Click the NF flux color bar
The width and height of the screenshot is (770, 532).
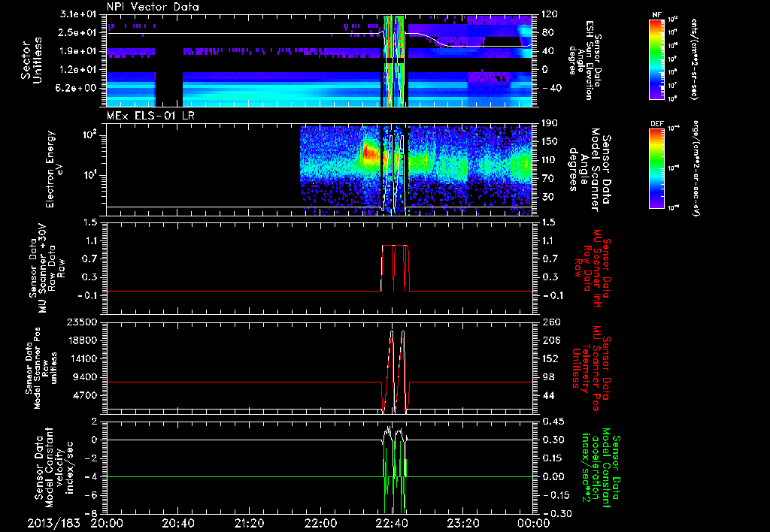[657, 59]
